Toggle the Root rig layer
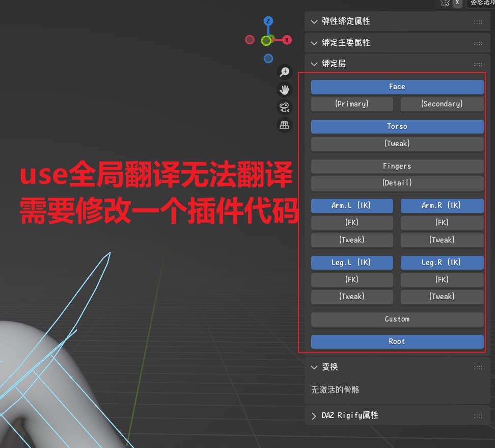 [397, 342]
